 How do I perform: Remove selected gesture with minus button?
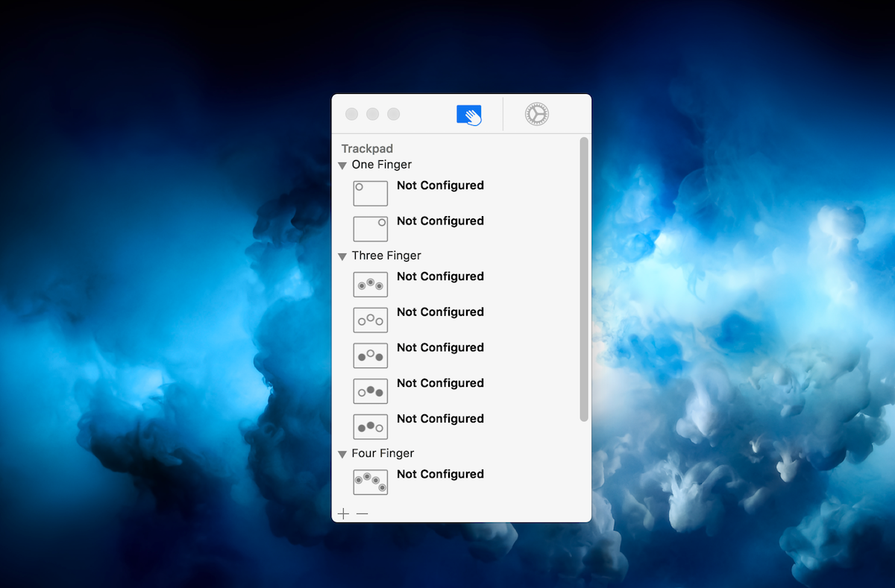[x=362, y=513]
